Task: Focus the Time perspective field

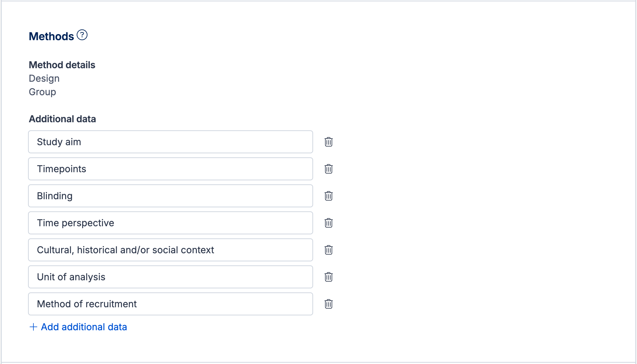Action: [x=171, y=223]
